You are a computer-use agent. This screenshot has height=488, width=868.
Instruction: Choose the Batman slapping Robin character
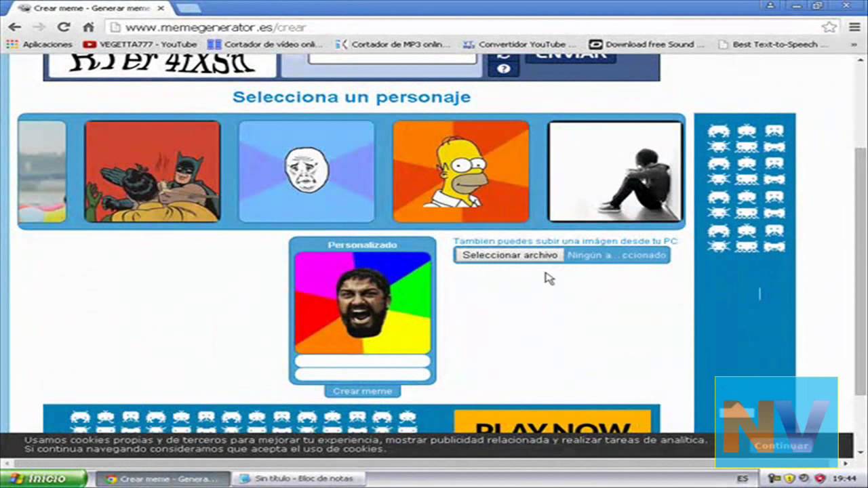(153, 171)
